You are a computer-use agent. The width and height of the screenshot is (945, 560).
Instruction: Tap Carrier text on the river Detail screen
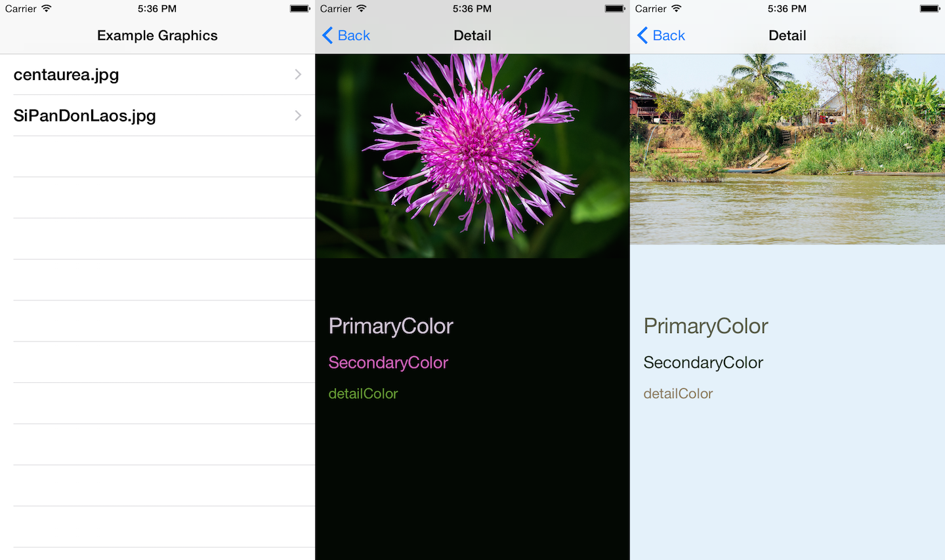(651, 9)
